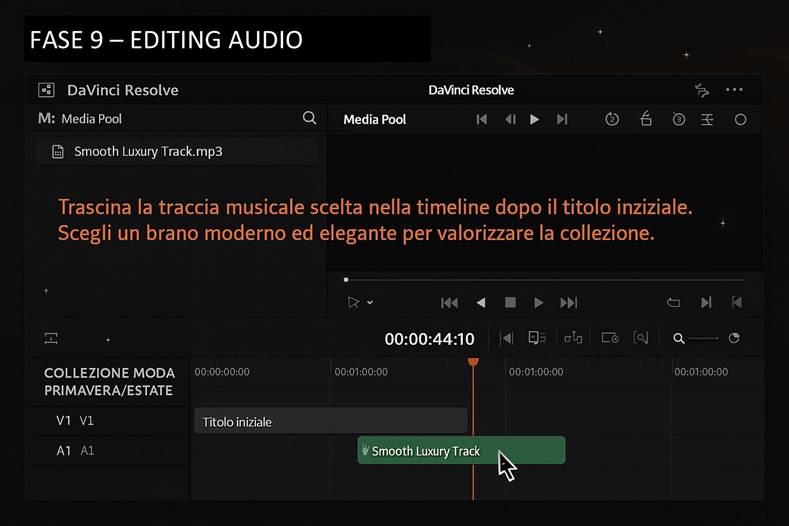Click go-to-start icon beside timecode
Screen dimensions: 789x526
(x=507, y=338)
